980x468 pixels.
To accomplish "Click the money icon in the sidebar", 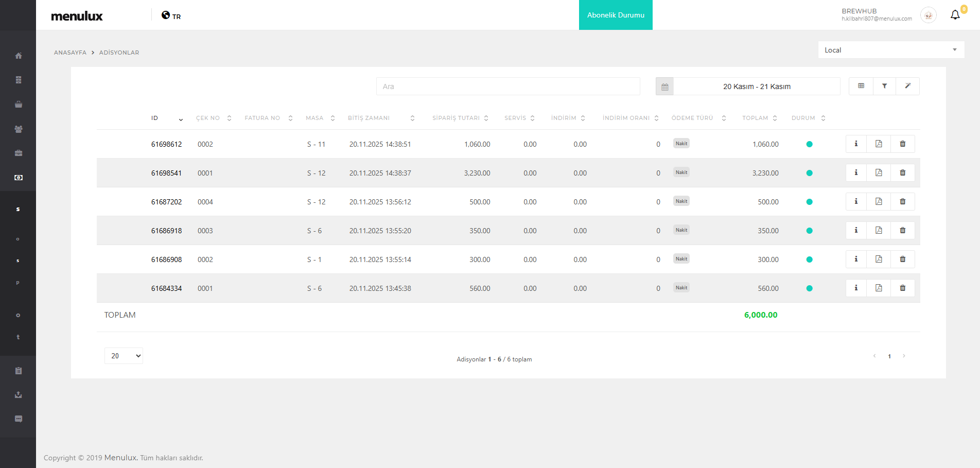I will (19, 178).
